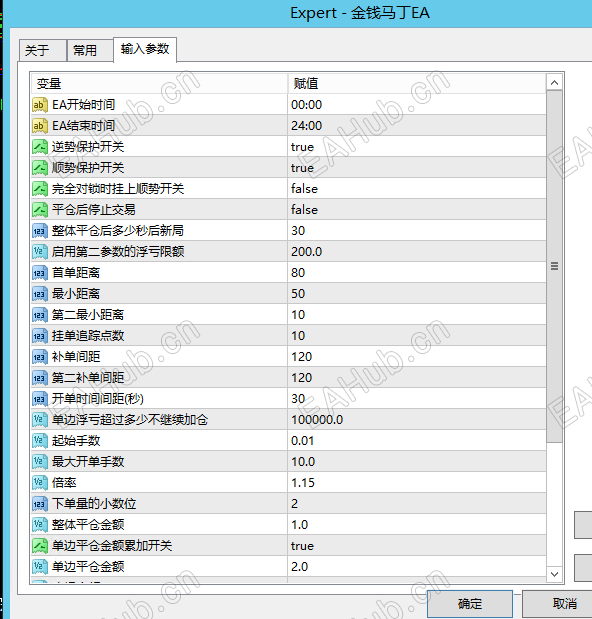Viewport: 592px width, 619px height.
Task: Click the double icon beside 启用第二参数的浮亏限额
Action: click(x=40, y=251)
